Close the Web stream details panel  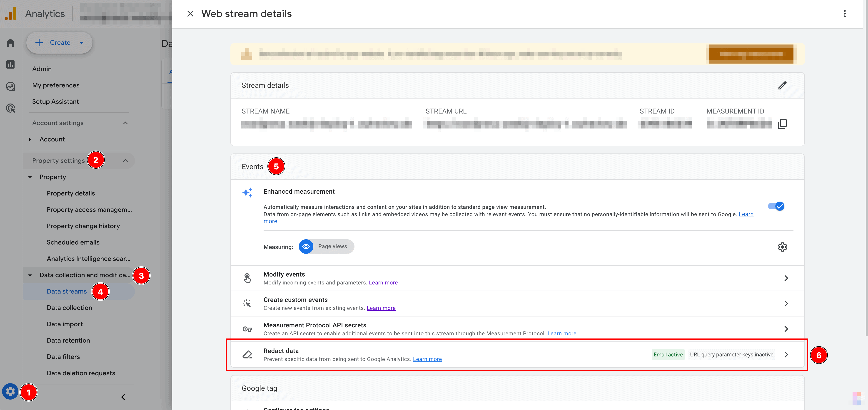190,14
